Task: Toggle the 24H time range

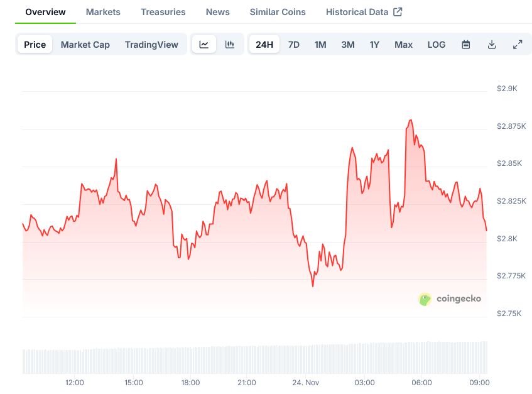Action: (264, 44)
